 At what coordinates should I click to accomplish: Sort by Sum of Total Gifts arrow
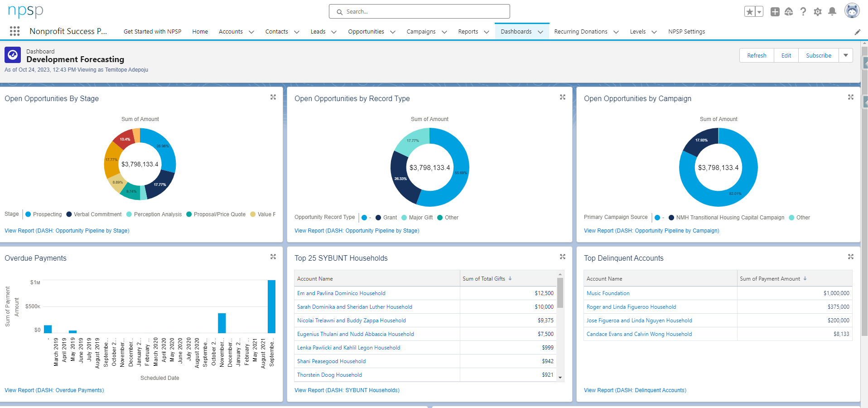tap(510, 278)
